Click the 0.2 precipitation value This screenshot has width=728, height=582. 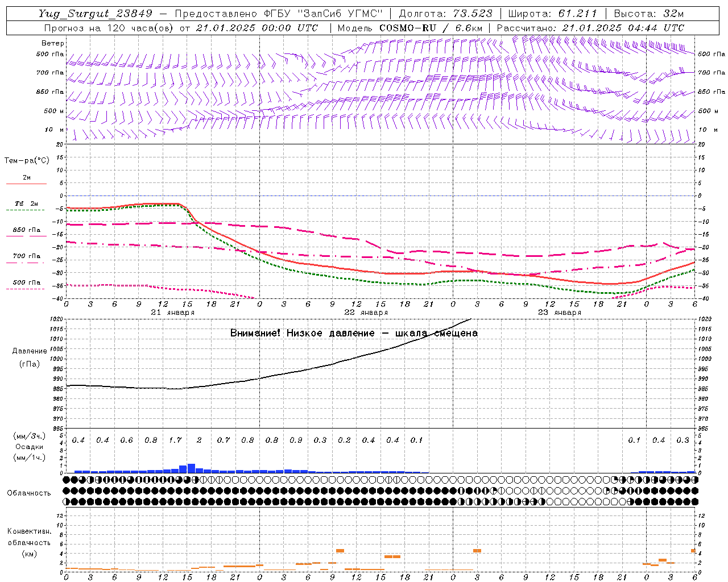point(344,440)
